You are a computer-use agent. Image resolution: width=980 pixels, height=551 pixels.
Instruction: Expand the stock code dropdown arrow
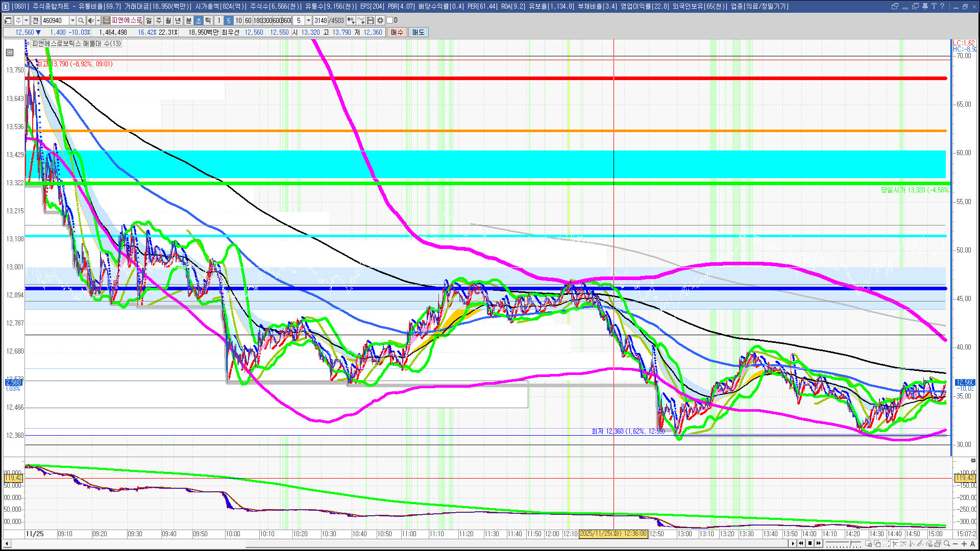pos(72,20)
